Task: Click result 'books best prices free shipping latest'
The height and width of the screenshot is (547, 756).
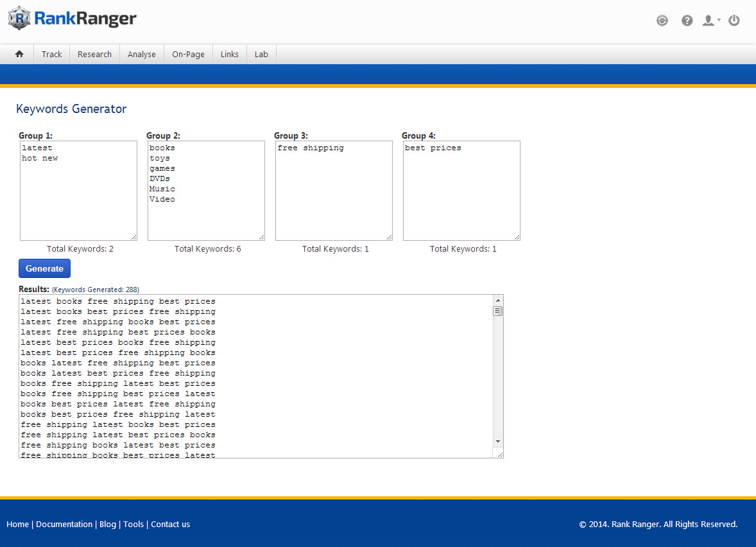Action: point(118,414)
